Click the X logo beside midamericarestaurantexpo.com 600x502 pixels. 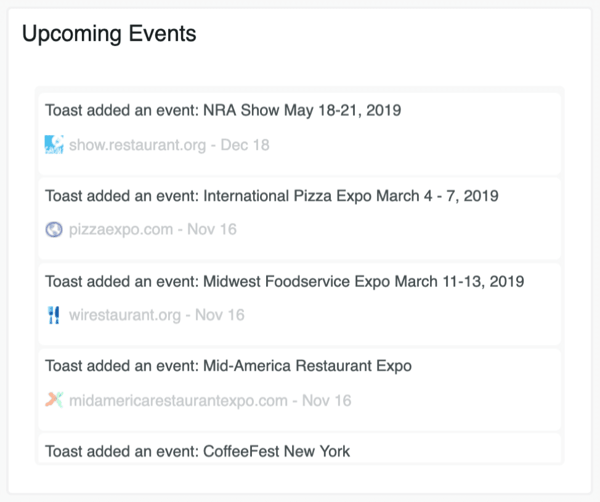[54, 401]
